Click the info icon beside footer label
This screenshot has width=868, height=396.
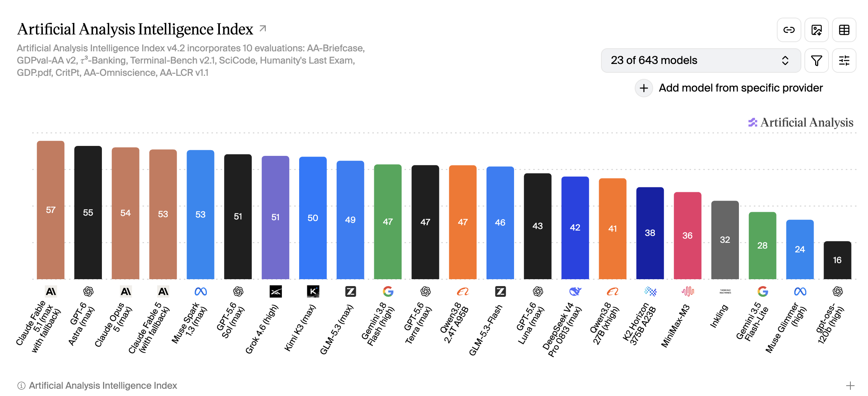click(x=21, y=385)
